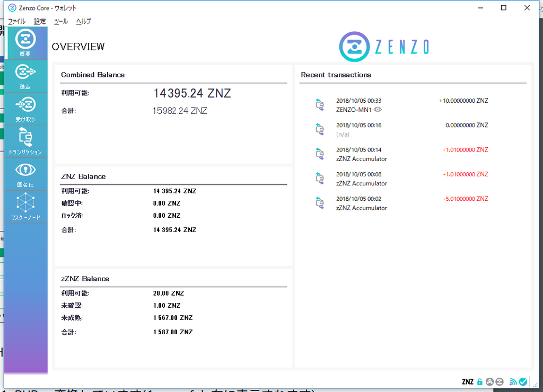Viewport: 543px width, 392px height.
Task: Click the combined total 15982.24 ZNZ
Action: [180, 111]
